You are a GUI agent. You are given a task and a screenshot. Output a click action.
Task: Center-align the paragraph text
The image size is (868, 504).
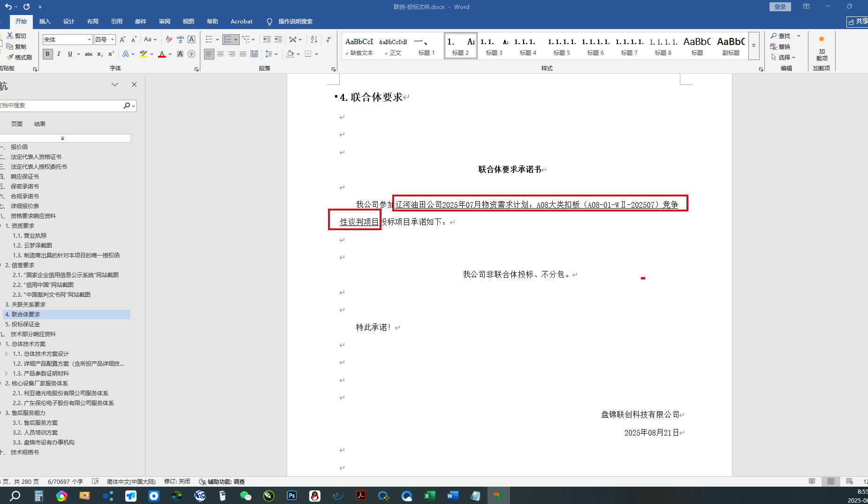221,54
